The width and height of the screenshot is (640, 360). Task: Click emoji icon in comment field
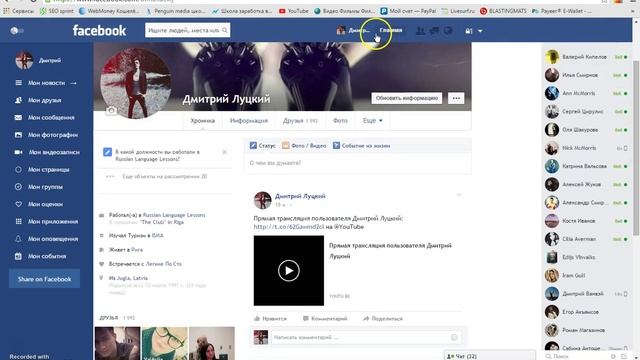click(x=454, y=337)
